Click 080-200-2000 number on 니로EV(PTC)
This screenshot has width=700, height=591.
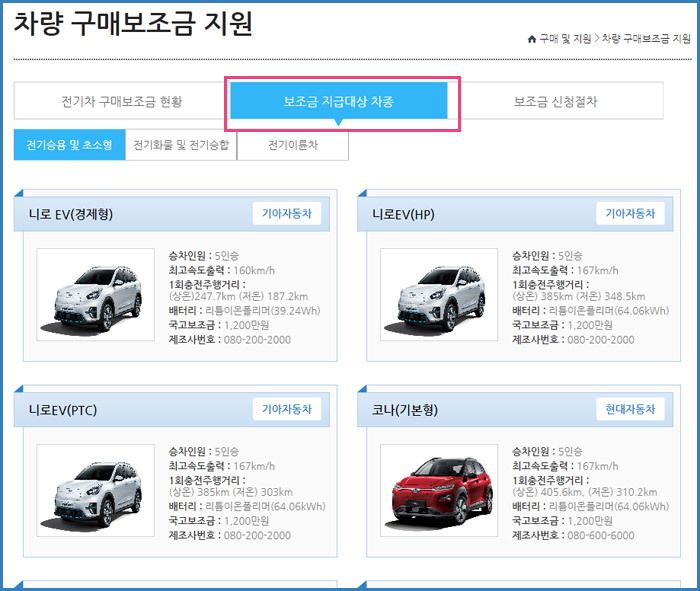coord(257,535)
